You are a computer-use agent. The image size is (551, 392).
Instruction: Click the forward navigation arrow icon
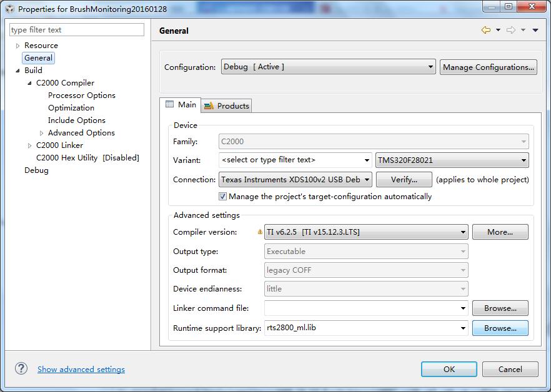[x=511, y=30]
